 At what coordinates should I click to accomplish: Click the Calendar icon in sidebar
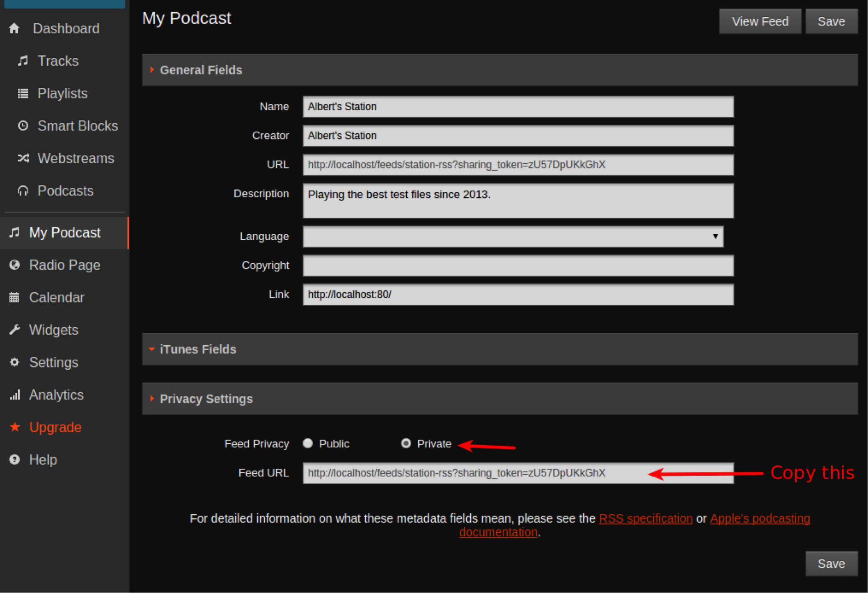[14, 297]
